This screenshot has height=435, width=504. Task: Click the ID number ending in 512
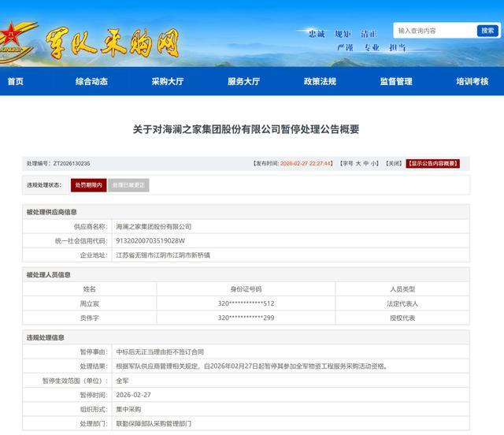[x=246, y=303]
